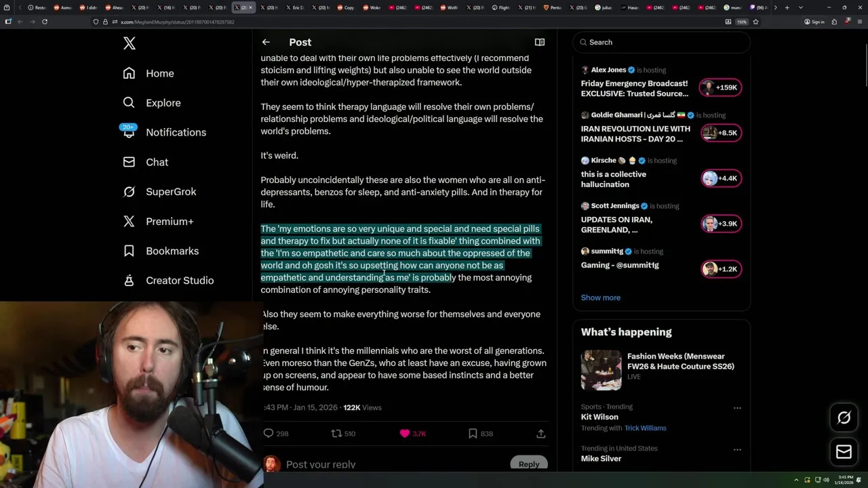
Task: Expand live spaces with Show more
Action: click(601, 298)
